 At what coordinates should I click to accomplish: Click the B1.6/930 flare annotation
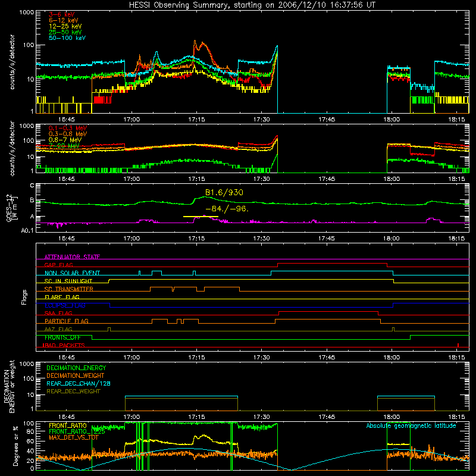click(224, 192)
